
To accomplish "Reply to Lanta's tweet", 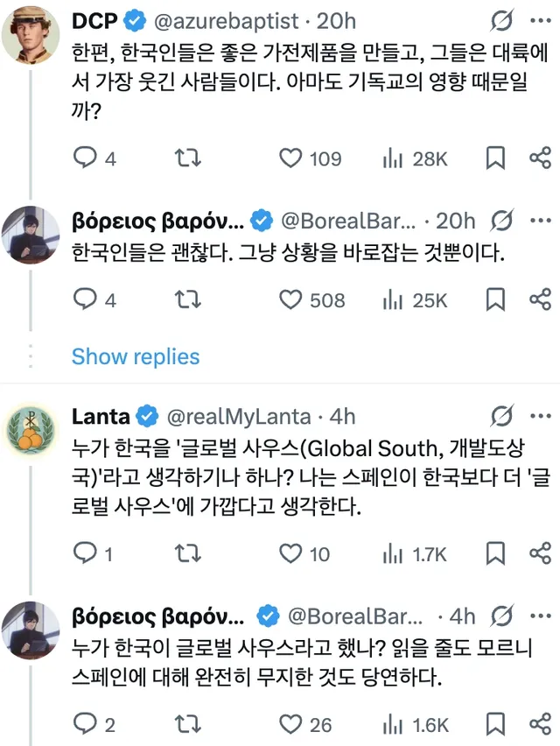I will pyautogui.click(x=85, y=554).
